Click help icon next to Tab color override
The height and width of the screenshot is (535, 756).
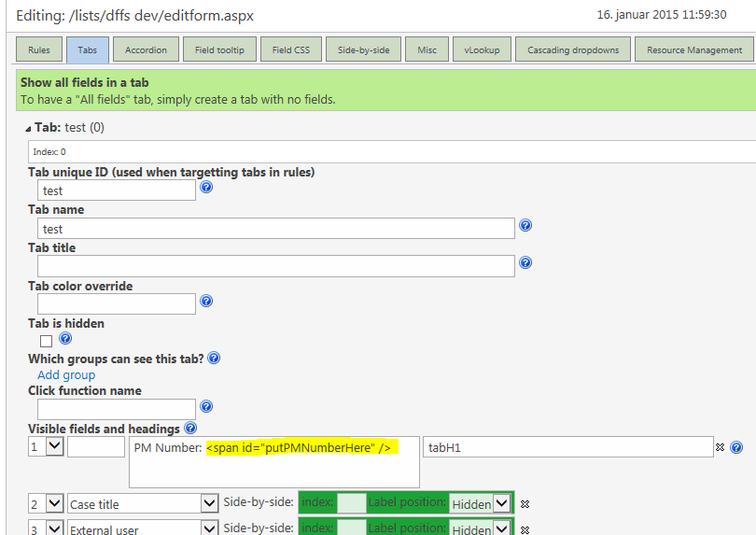tap(206, 301)
